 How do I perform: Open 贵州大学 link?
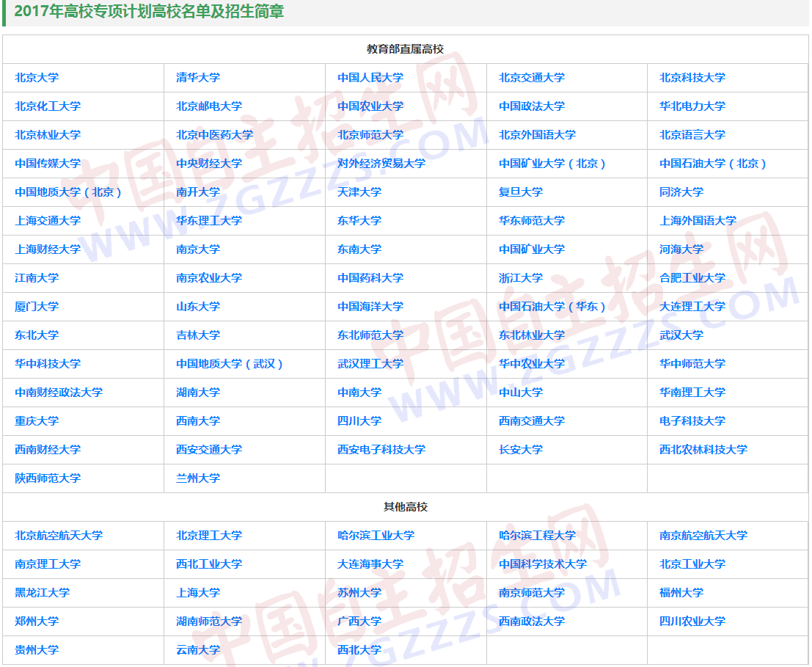point(37,650)
